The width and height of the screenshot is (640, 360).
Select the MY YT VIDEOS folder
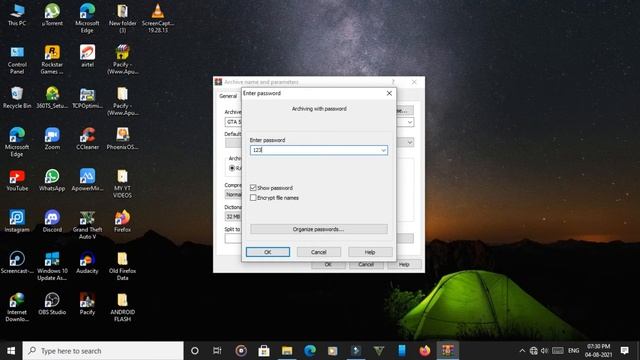point(122,184)
